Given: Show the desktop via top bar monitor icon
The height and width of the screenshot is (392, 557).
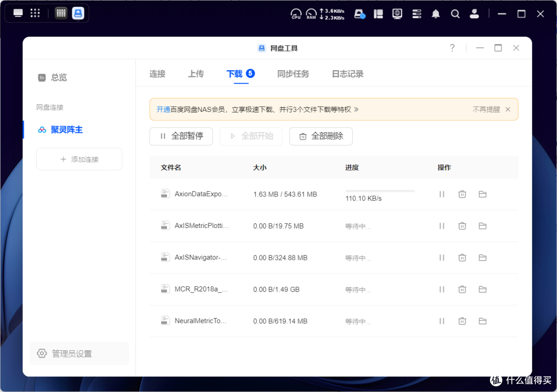Looking at the screenshot, I should click(x=18, y=13).
